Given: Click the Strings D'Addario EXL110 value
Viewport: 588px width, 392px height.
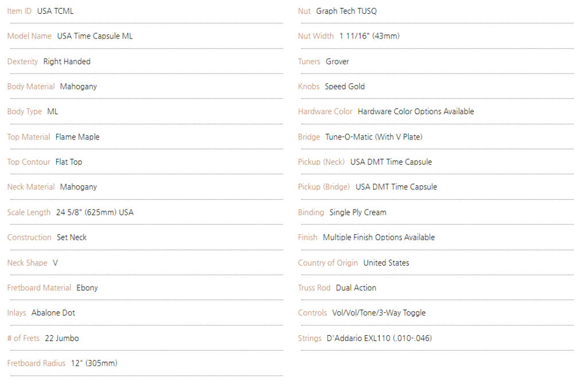Looking at the screenshot, I should (x=379, y=339).
